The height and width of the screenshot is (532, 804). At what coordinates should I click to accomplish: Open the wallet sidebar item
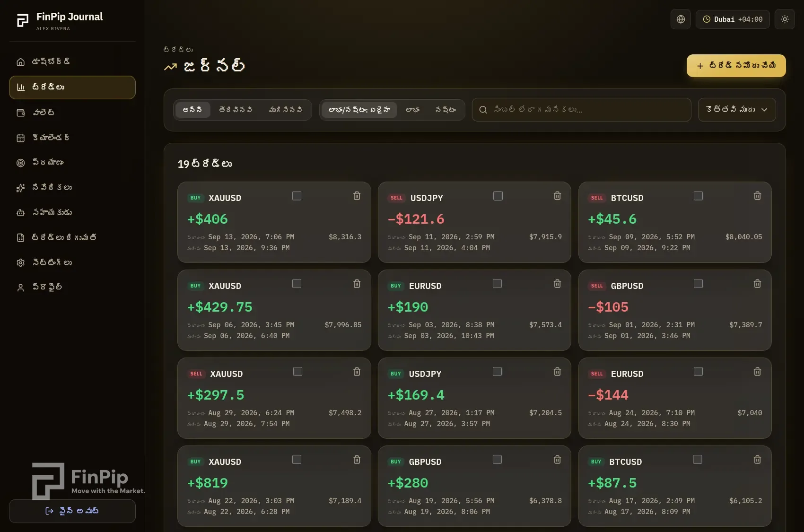pos(72,113)
